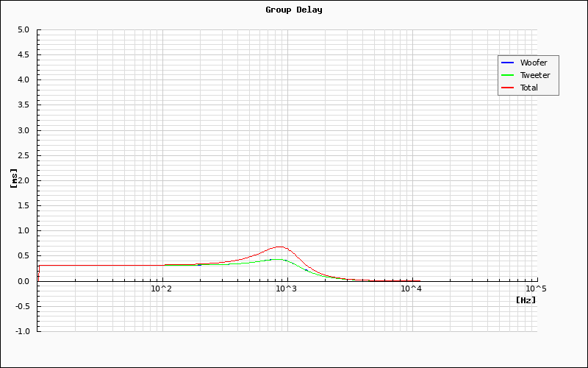Click the [ms] y-axis unit label

click(14, 178)
